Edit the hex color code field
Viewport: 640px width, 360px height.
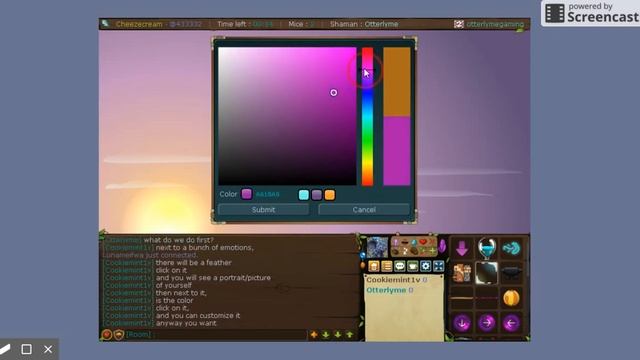pyautogui.click(x=268, y=194)
